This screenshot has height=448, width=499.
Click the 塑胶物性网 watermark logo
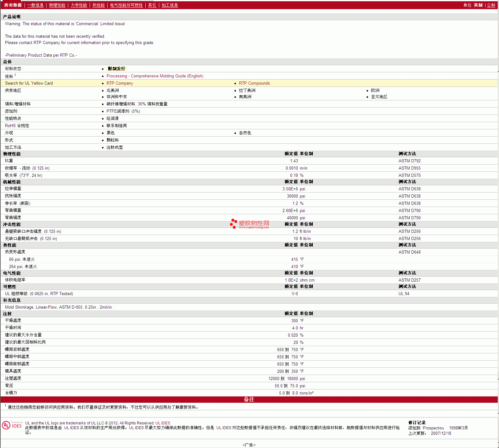pyautogui.click(x=249, y=224)
